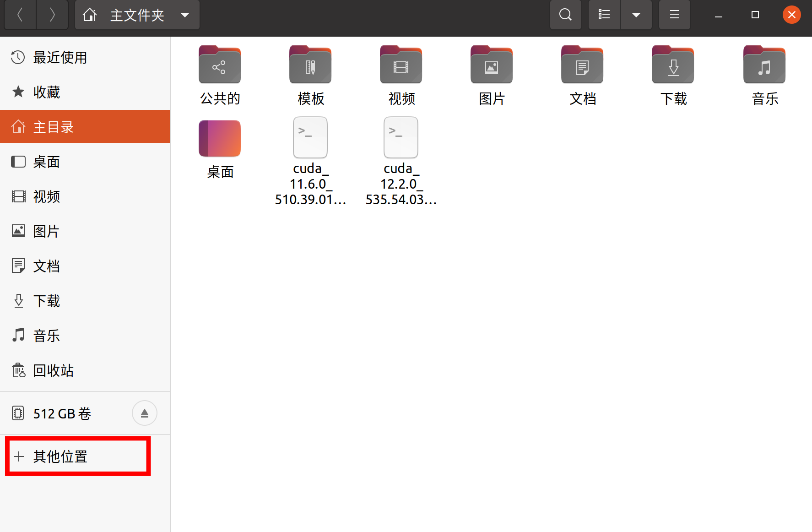This screenshot has height=532, width=812.
Task: Open 视频 in the sidebar
Action: pyautogui.click(x=85, y=197)
